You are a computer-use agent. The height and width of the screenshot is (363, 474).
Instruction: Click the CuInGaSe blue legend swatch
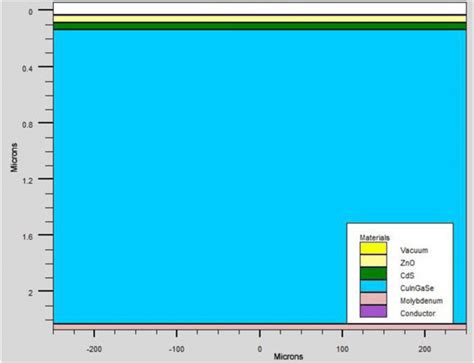(x=373, y=286)
